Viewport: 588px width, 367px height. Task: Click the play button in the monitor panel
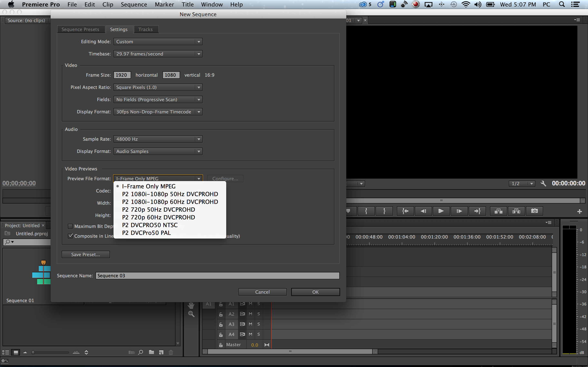click(x=440, y=211)
